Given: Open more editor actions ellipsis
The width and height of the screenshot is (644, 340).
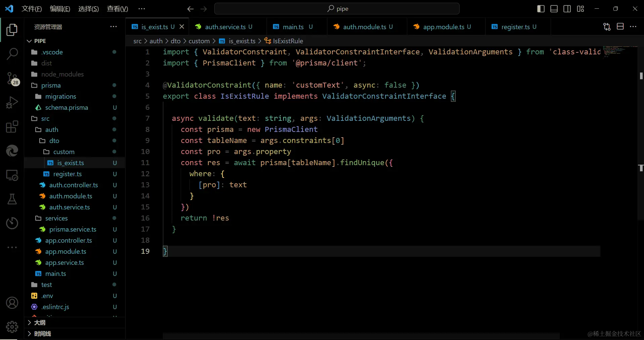Looking at the screenshot, I should pyautogui.click(x=633, y=27).
